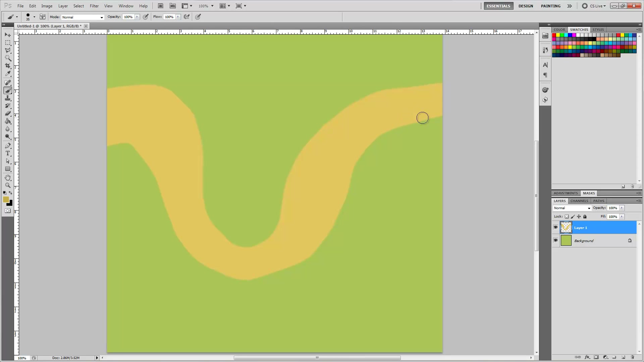
Task: Select the Zoom tool
Action: (8, 185)
